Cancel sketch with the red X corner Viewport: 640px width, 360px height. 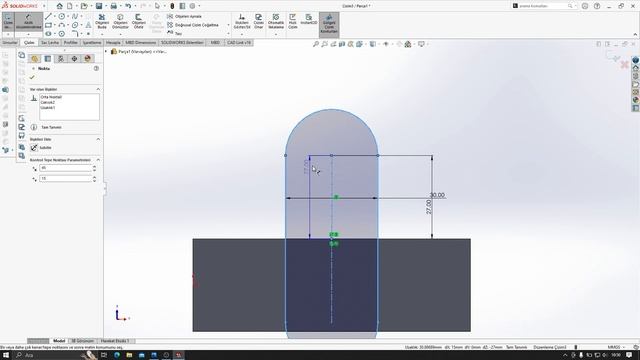click(x=624, y=64)
